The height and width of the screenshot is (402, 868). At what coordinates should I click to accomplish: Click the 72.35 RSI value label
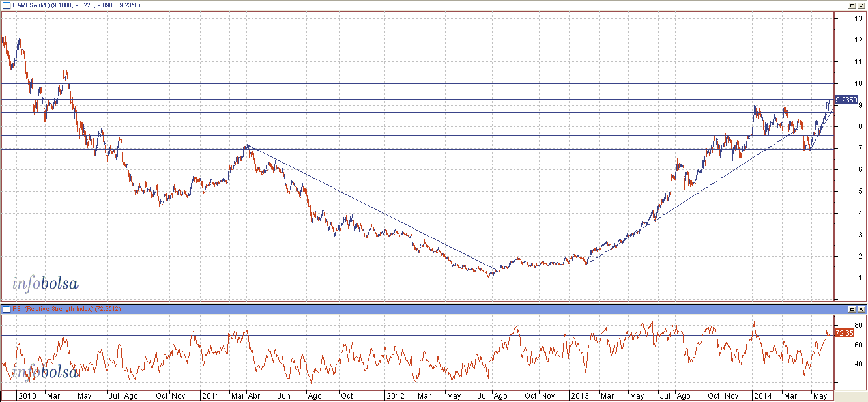[x=844, y=333]
